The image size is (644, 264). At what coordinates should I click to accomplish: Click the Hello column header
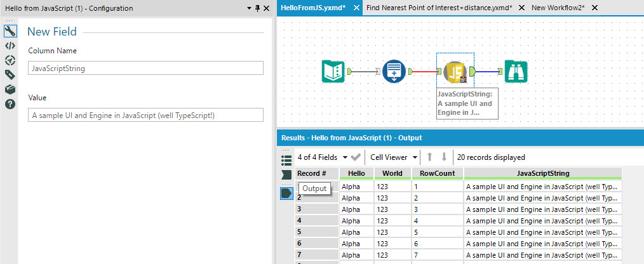click(356, 174)
